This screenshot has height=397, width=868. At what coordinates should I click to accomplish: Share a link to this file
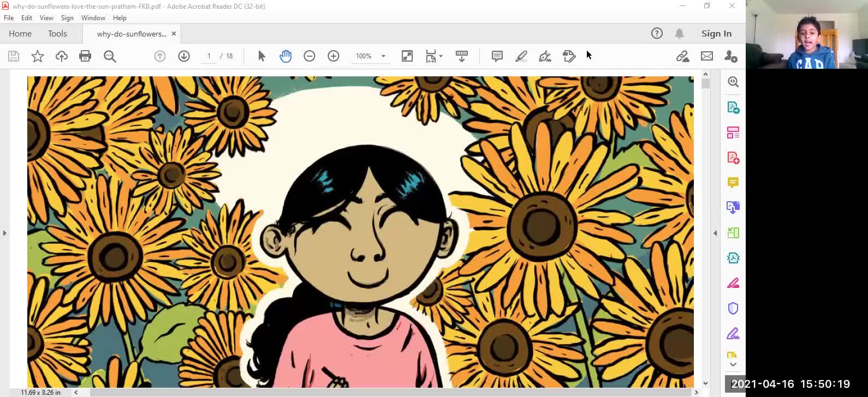pos(682,56)
